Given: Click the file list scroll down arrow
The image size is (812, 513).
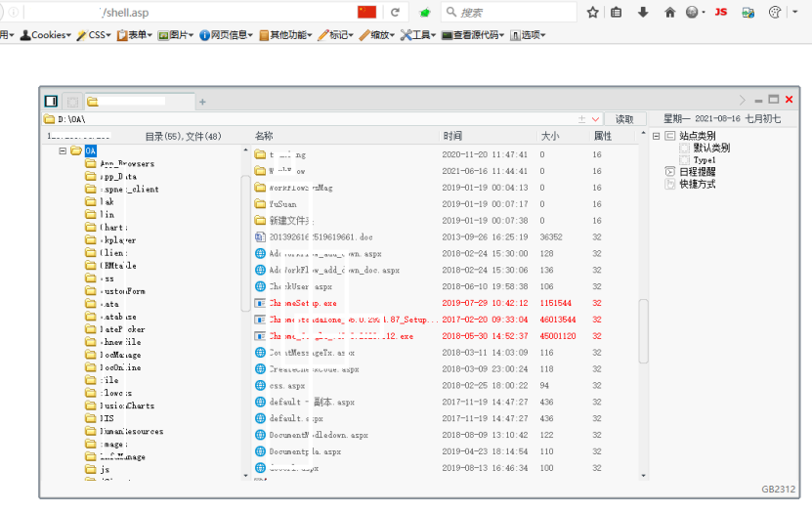Looking at the screenshot, I should [x=643, y=475].
